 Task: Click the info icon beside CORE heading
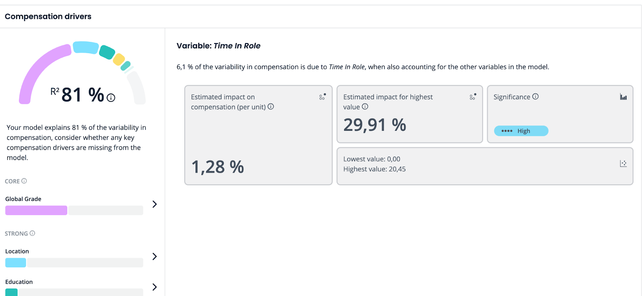point(24,181)
